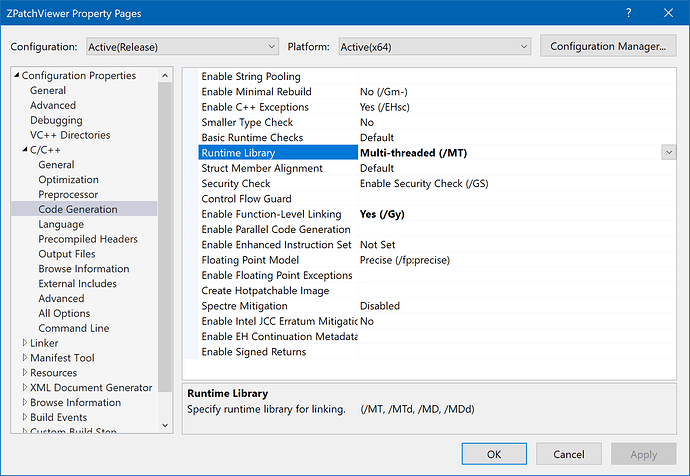The height and width of the screenshot is (476, 690).
Task: Click the tree scrollbar up arrow
Action: [x=165, y=75]
